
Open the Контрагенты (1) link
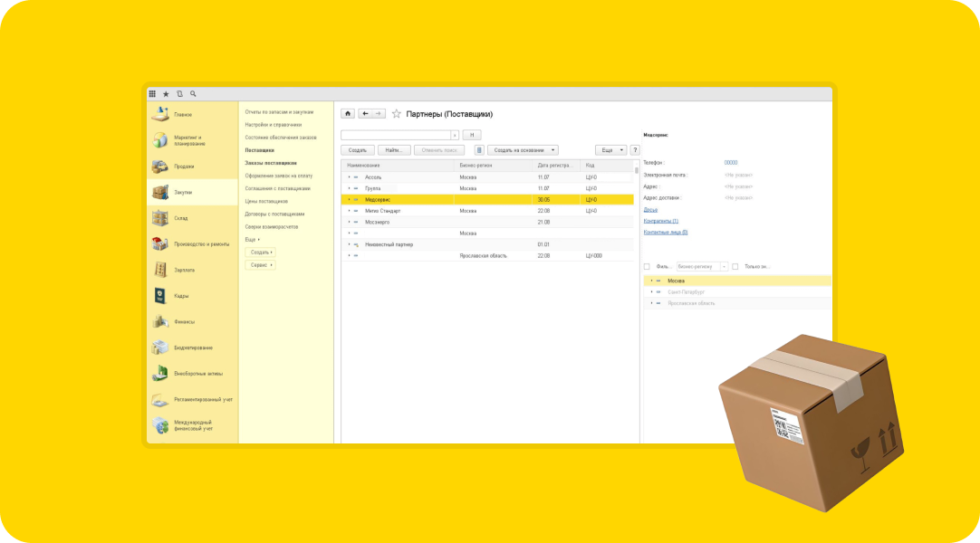tap(660, 221)
